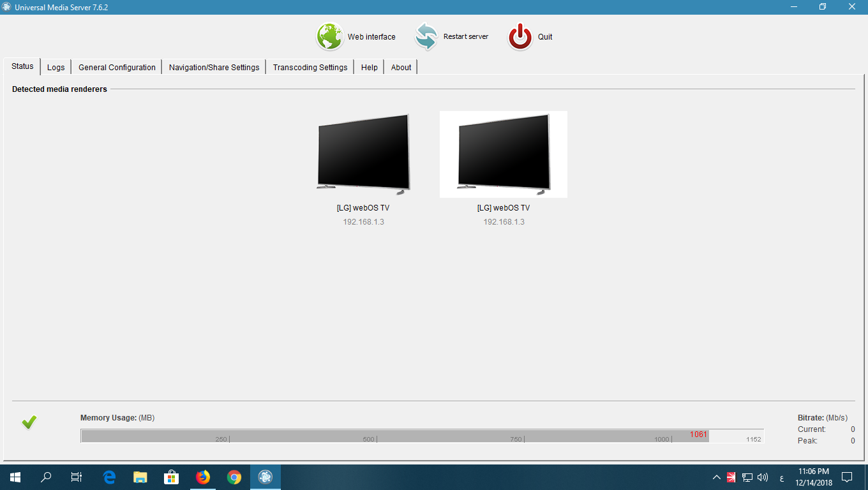868x490 pixels.
Task: Click the 'Detected media renderers' heading
Action: 59,89
